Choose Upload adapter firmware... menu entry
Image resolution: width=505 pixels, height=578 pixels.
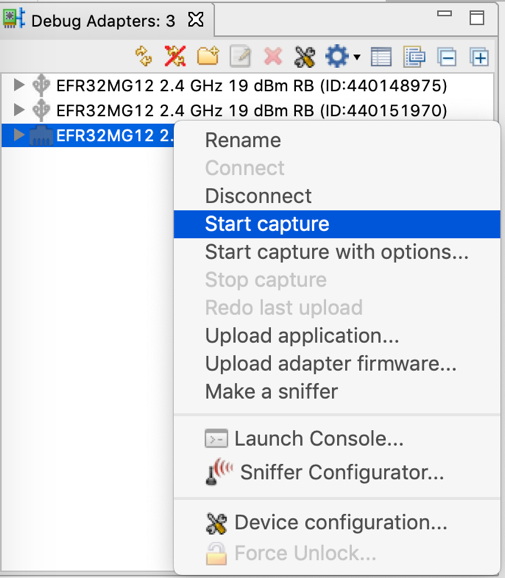(x=337, y=364)
